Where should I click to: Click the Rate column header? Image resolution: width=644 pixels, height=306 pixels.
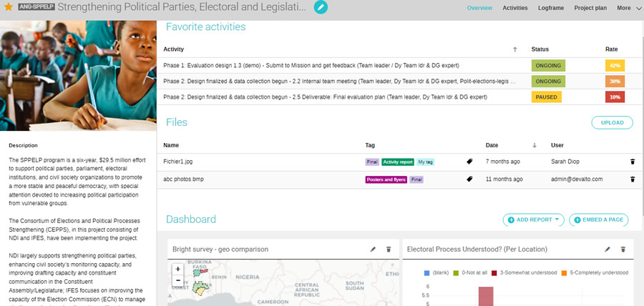click(611, 49)
